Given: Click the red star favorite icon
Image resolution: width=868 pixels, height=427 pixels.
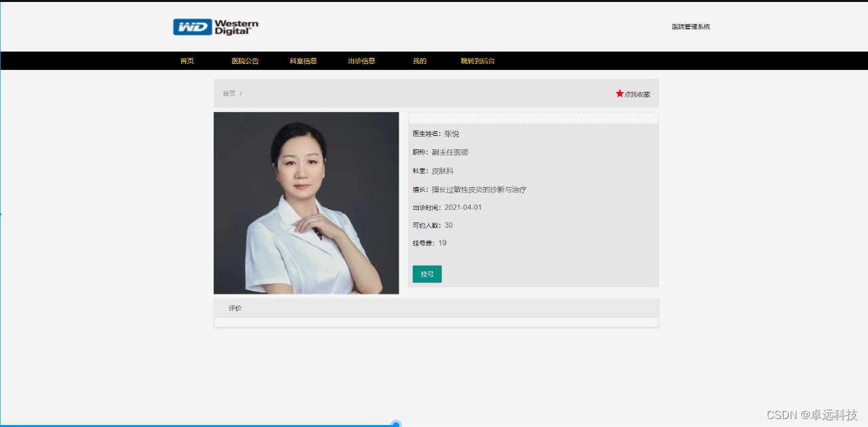Looking at the screenshot, I should (619, 93).
